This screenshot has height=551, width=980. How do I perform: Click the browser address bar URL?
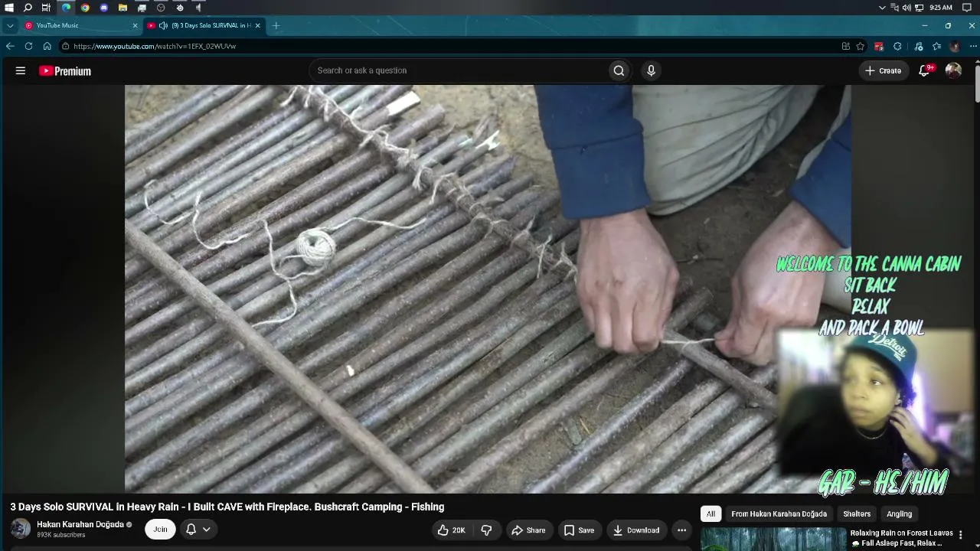click(155, 46)
